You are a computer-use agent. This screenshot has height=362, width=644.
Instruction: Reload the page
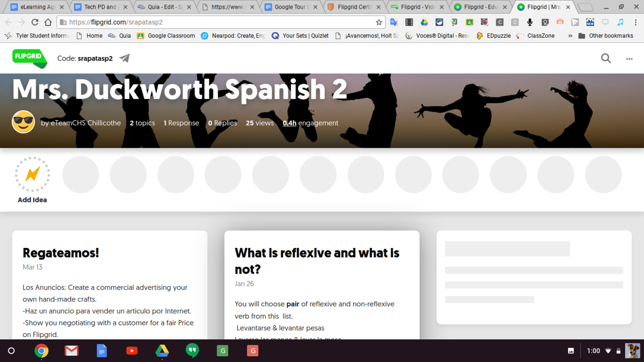(35, 22)
